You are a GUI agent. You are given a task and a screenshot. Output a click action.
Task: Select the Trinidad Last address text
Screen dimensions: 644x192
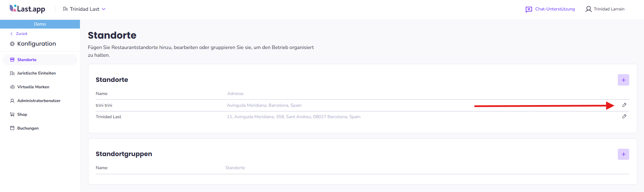tap(294, 117)
